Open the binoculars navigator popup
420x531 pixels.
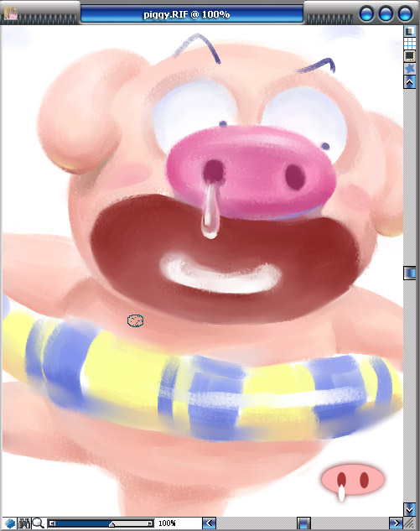[23, 523]
